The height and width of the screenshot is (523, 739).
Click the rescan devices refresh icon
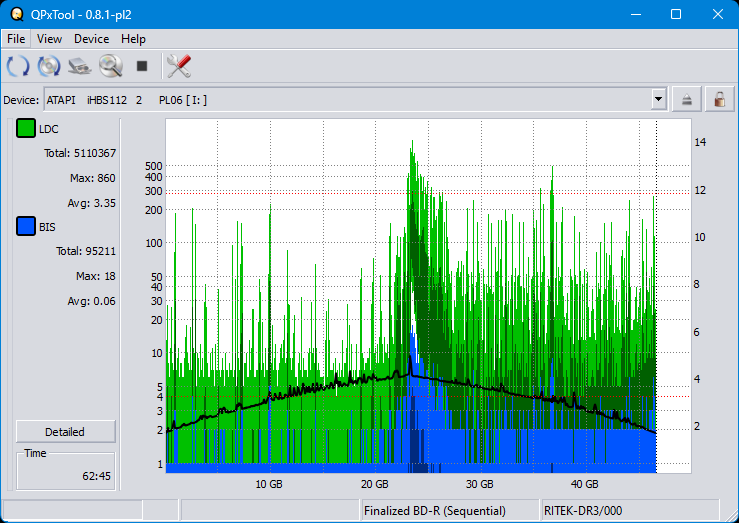[18, 67]
